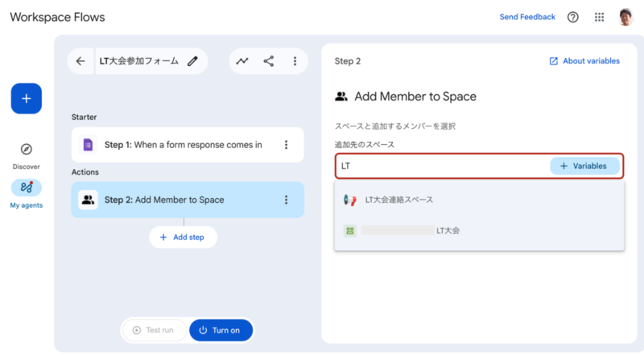The width and height of the screenshot is (644, 355).
Task: Select Step 2: Add Member to Space
Action: pyautogui.click(x=188, y=200)
